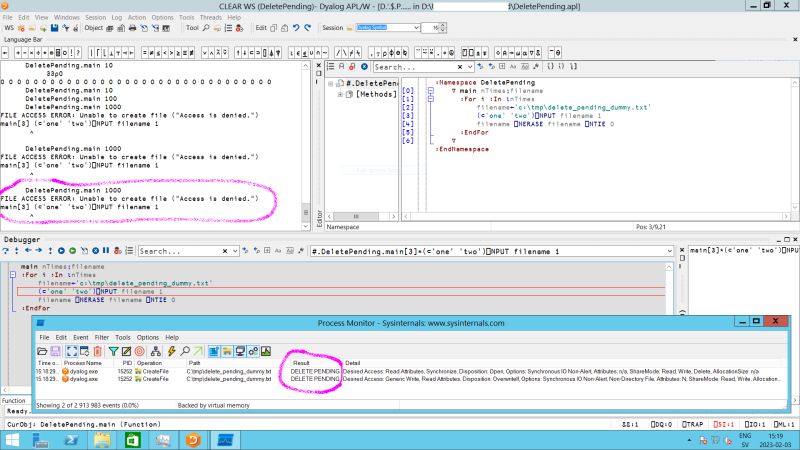
Task: Click the Pause icon in Debugger toolbar
Action: pos(106,251)
